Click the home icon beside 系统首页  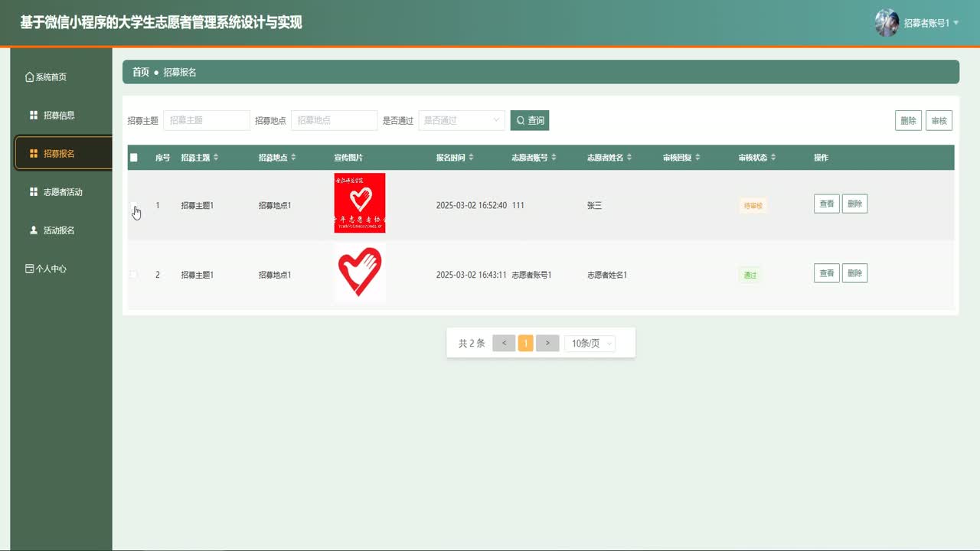click(x=30, y=77)
